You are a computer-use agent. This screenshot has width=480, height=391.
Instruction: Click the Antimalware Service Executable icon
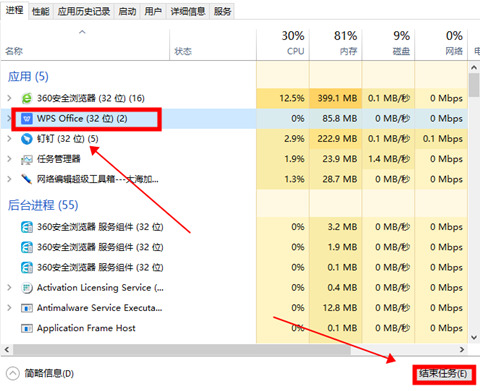(x=26, y=308)
